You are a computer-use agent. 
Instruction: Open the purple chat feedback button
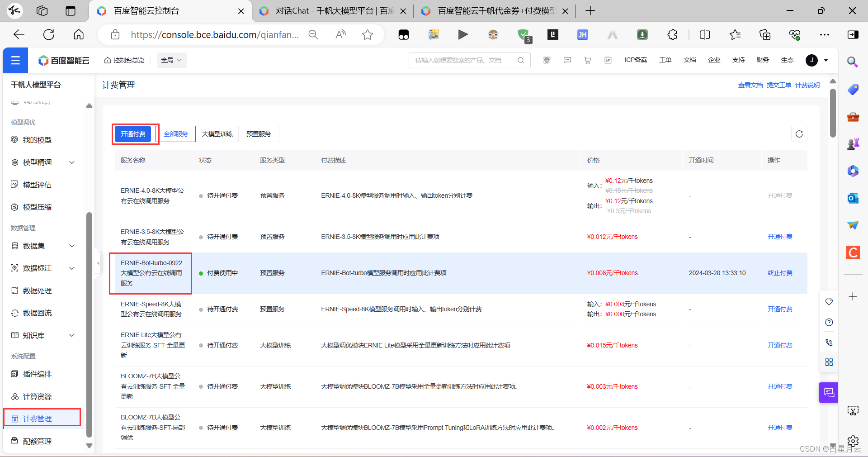pos(829,392)
